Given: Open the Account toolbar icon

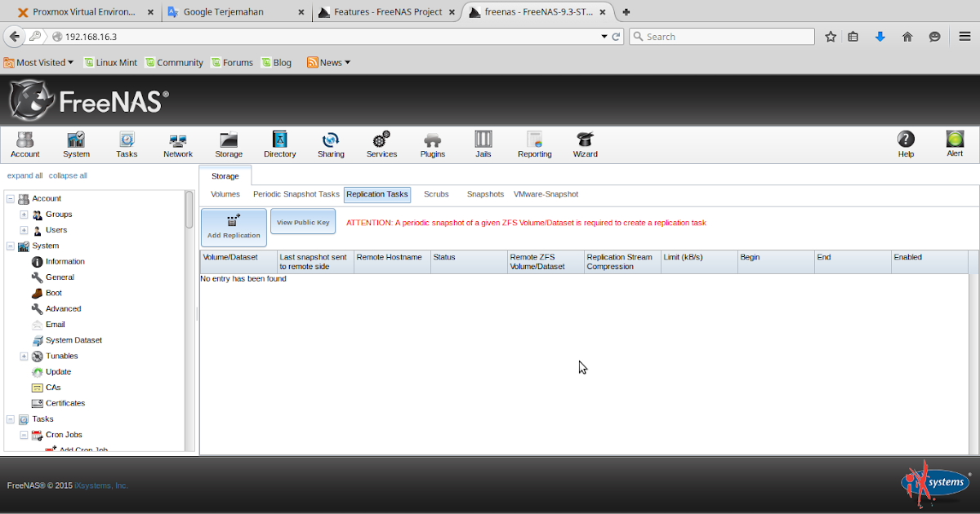Looking at the screenshot, I should [25, 144].
